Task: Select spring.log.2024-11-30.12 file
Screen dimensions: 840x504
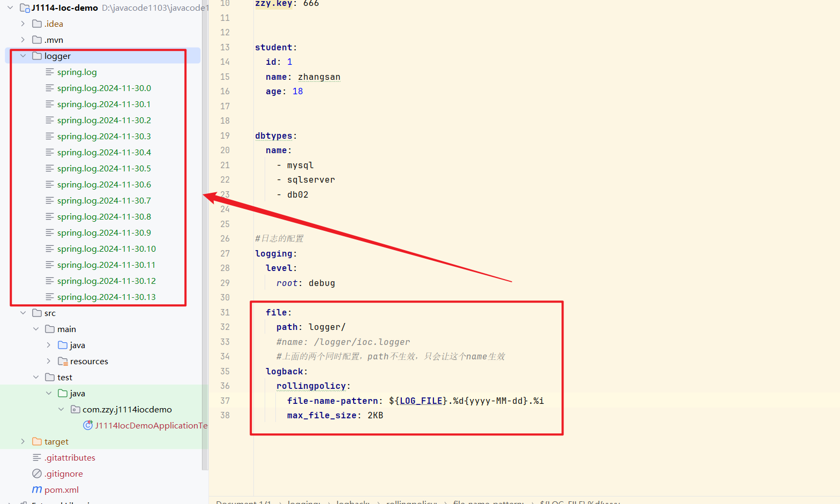Action: pos(107,281)
